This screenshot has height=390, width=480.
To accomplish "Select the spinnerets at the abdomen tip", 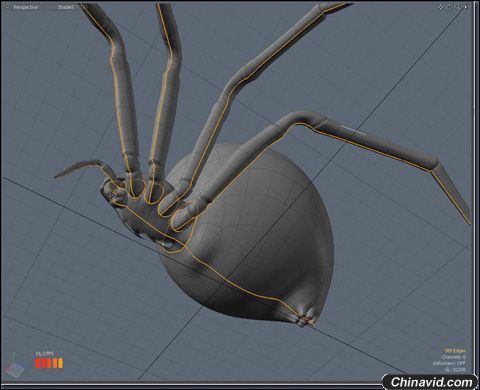I will tap(305, 317).
